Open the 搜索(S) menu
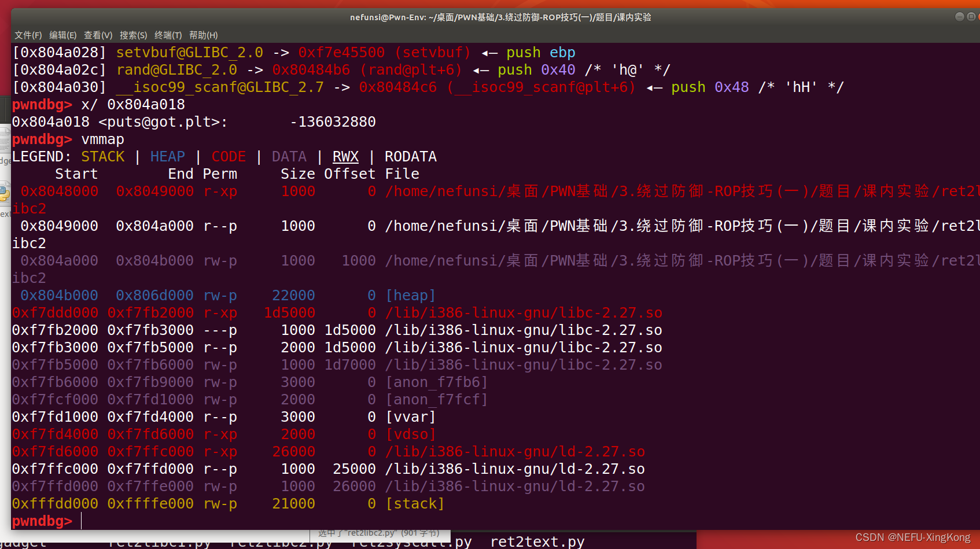The width and height of the screenshot is (980, 549). [x=133, y=35]
